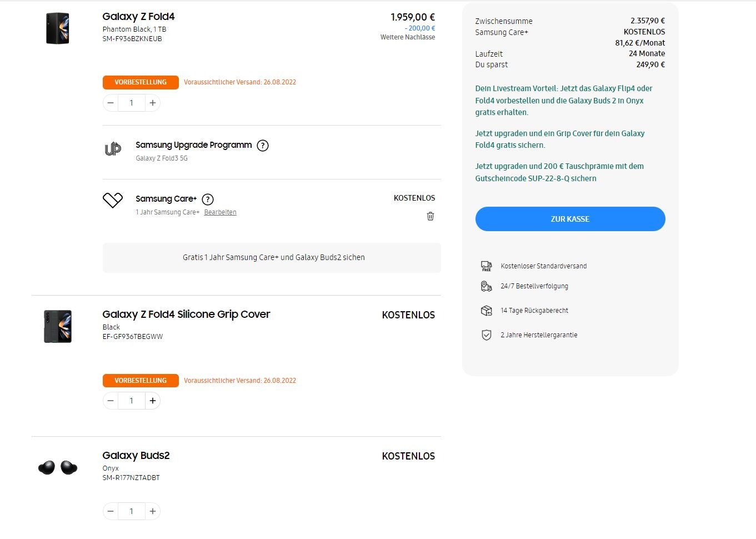756x539 pixels.
Task: Click the Samsung Upgrade Programm logo icon
Action: coord(113,149)
